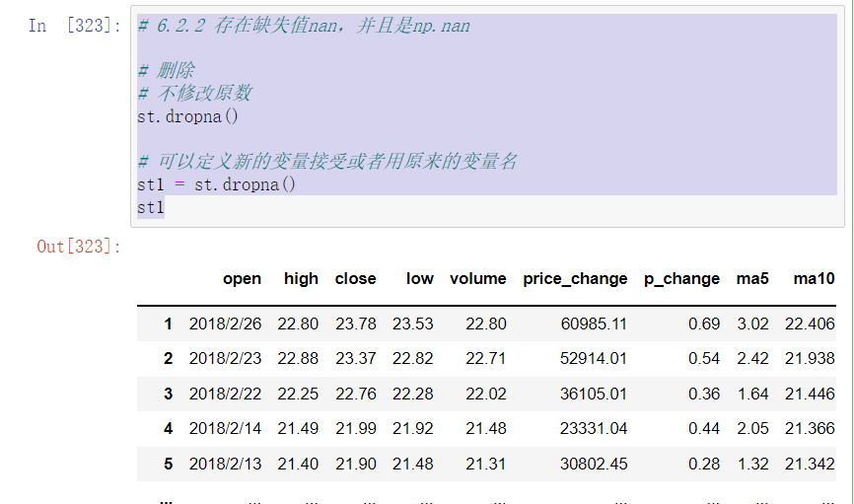Click the cell value 0.69
854x504 pixels.
tap(704, 324)
